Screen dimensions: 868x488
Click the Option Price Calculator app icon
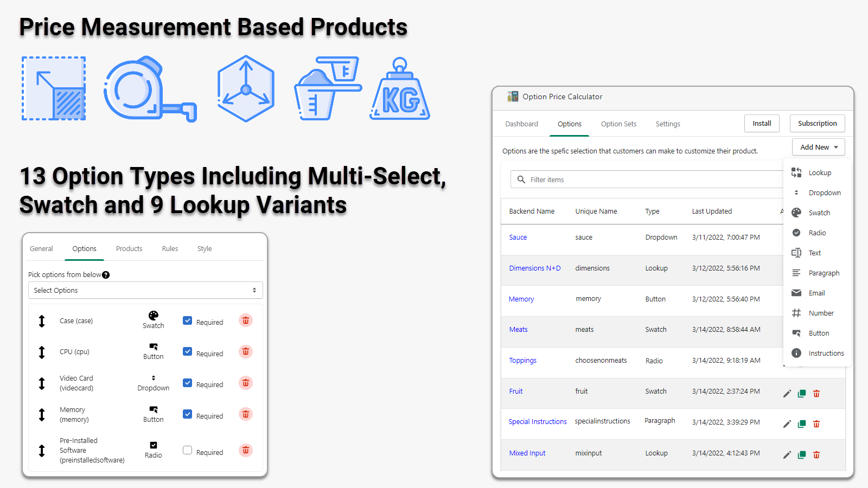pyautogui.click(x=513, y=97)
